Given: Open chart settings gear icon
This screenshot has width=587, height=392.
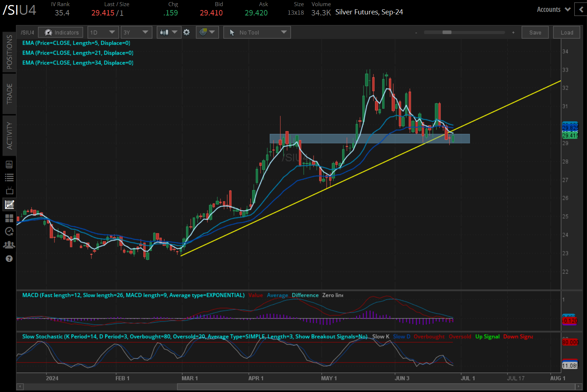Looking at the screenshot, I should coord(186,32).
